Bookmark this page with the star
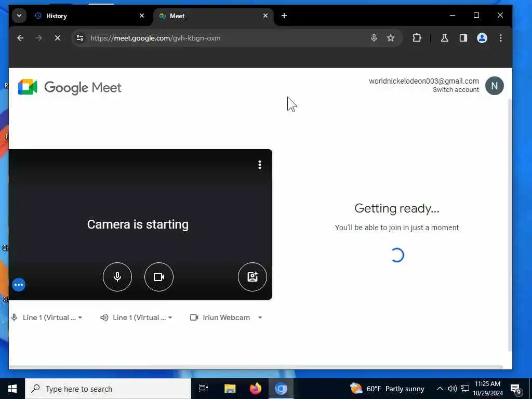The width and height of the screenshot is (532, 399). 391,38
